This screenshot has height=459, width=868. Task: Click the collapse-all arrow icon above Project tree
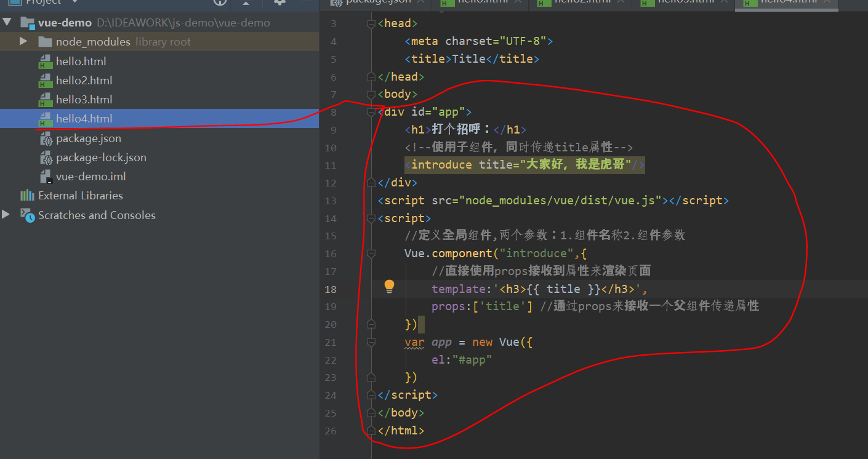pos(247,3)
